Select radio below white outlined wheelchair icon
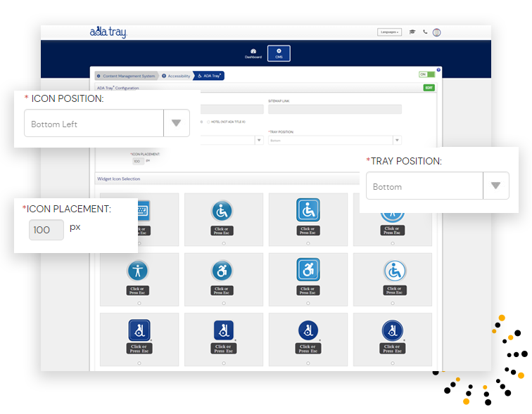Image resolution: width=532 pixels, height=414 pixels. pyautogui.click(x=393, y=303)
